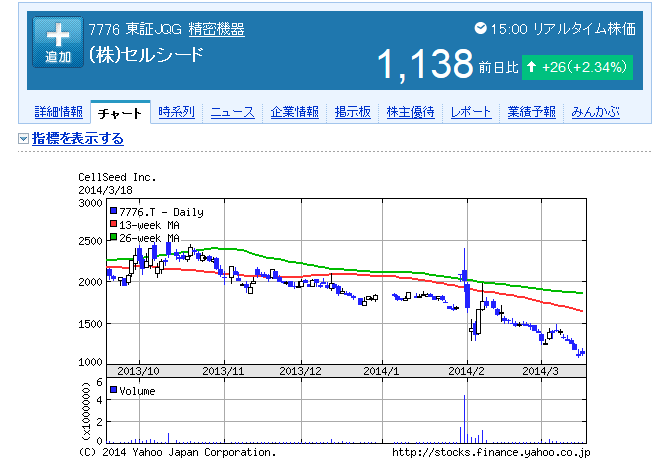
Task: Click the リアルタイム株価 label
Action: (584, 29)
